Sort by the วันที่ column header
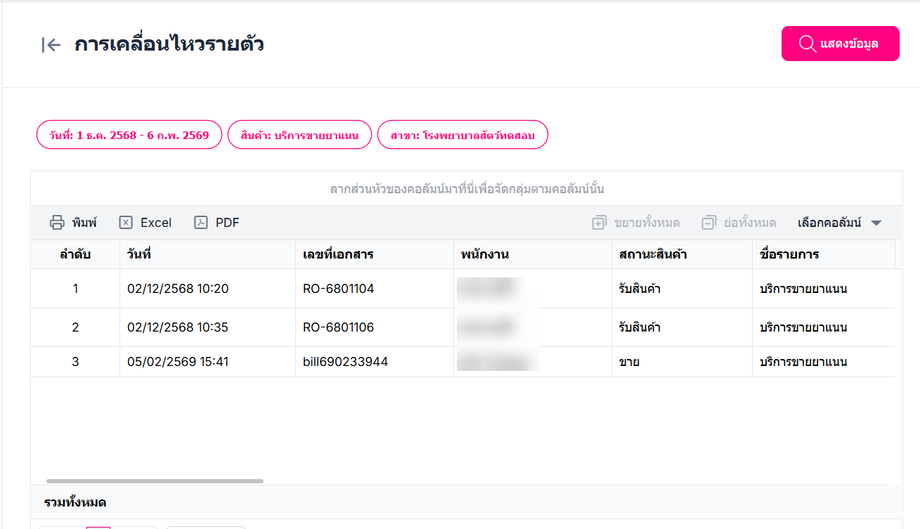The image size is (920, 529). click(x=139, y=255)
